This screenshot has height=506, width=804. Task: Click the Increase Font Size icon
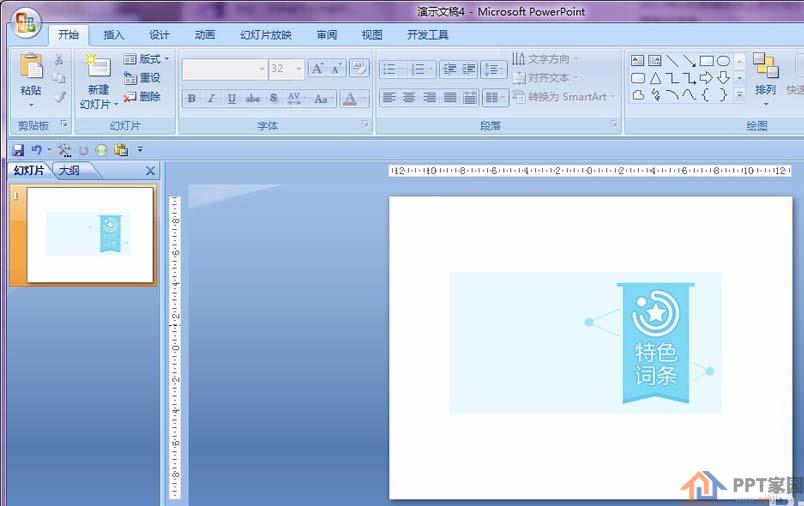(x=318, y=69)
